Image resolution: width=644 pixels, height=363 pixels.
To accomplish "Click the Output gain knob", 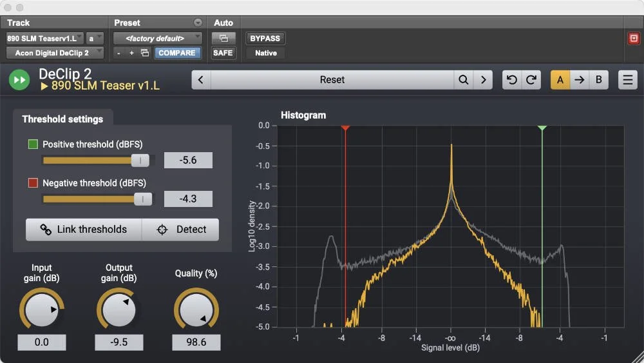I will 118,310.
